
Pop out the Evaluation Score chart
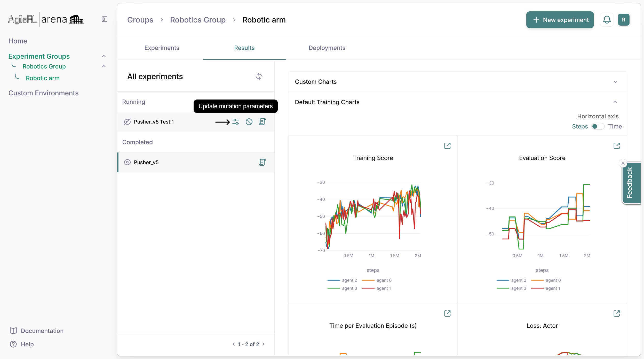tap(616, 146)
